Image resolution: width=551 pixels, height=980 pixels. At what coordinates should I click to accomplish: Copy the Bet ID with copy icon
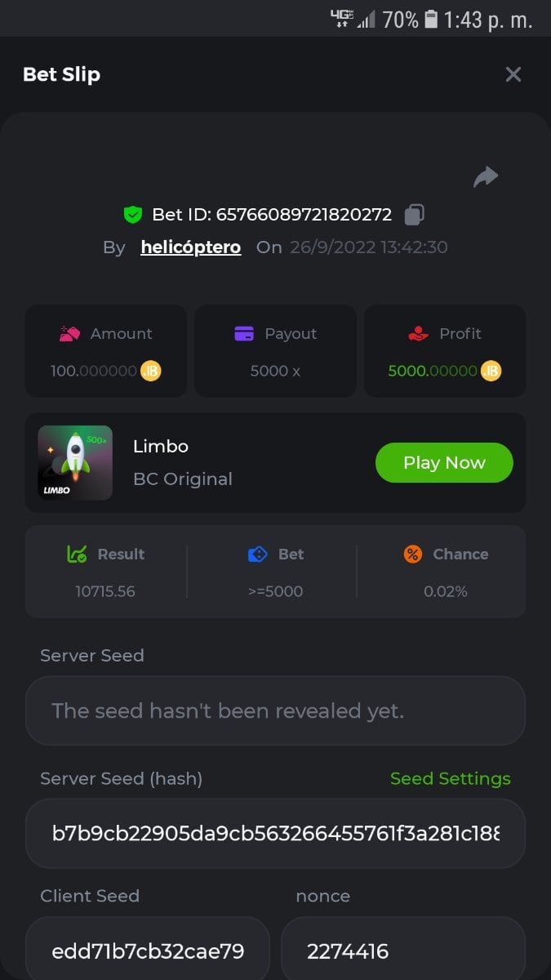pos(414,215)
